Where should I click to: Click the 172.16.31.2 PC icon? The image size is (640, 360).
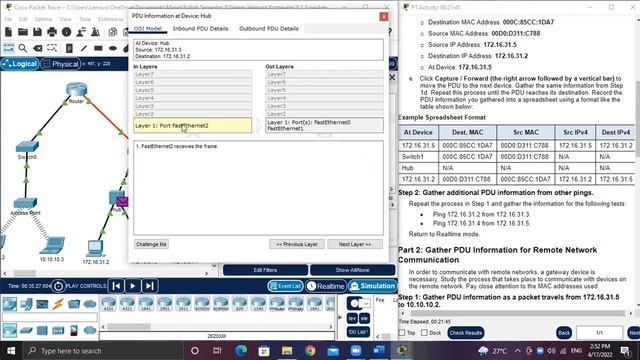95,248
